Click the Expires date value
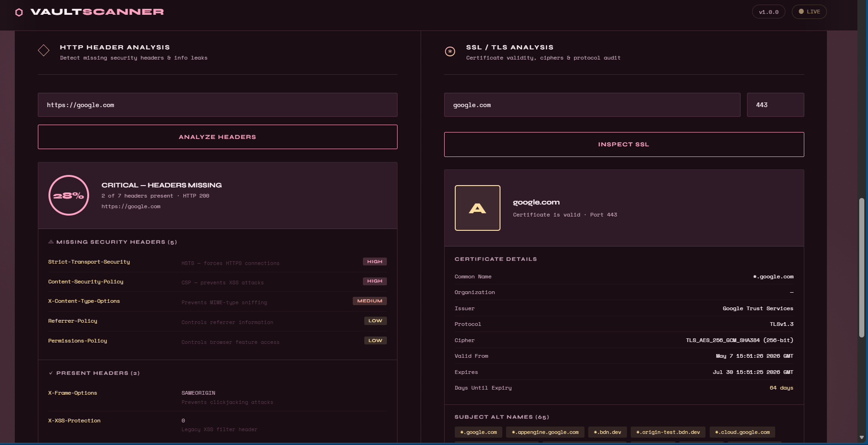Image resolution: width=868 pixels, height=445 pixels. 753,372
